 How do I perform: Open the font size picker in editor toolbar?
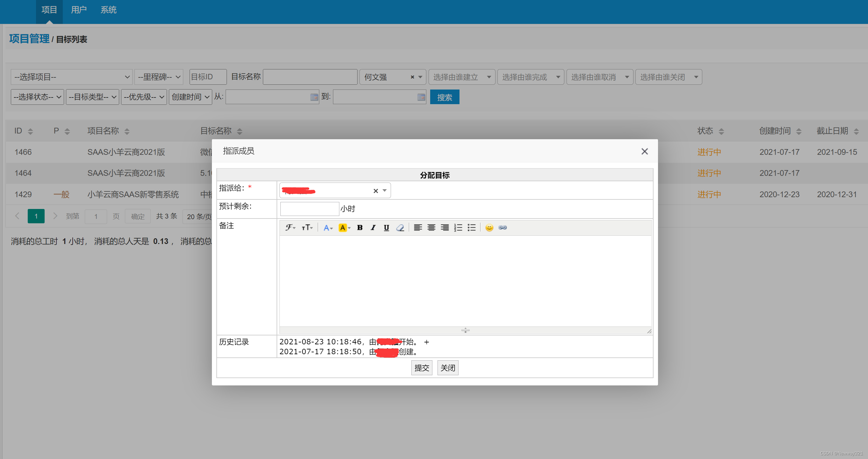[307, 228]
